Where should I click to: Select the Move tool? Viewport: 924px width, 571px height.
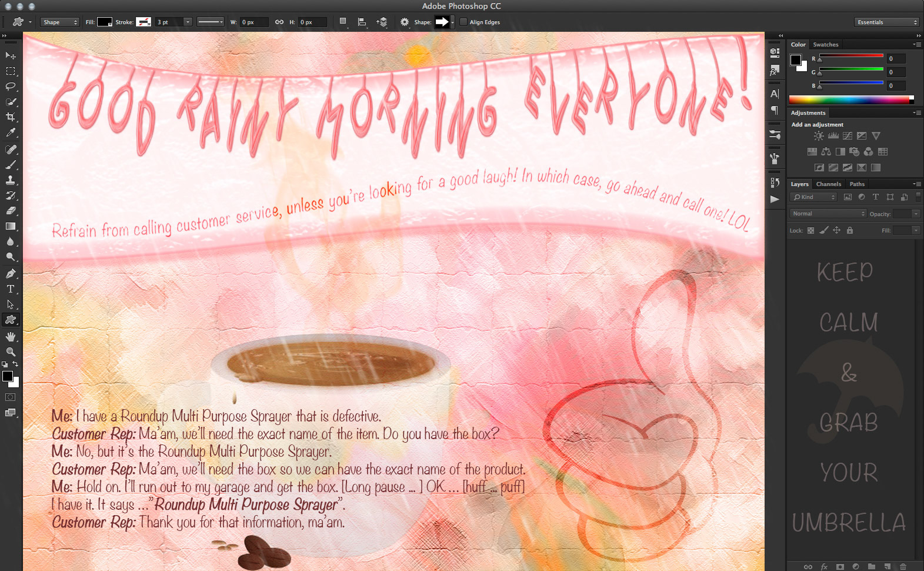tap(10, 55)
